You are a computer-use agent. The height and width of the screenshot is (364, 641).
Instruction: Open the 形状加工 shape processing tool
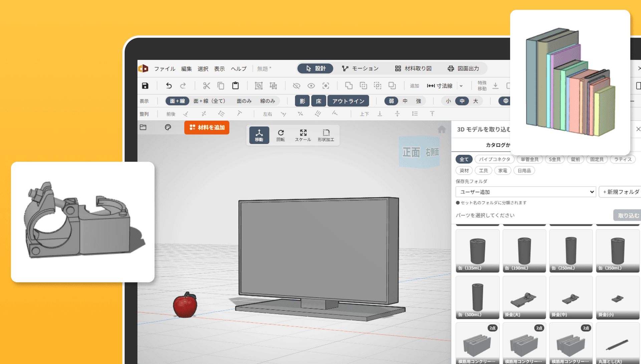[326, 135]
